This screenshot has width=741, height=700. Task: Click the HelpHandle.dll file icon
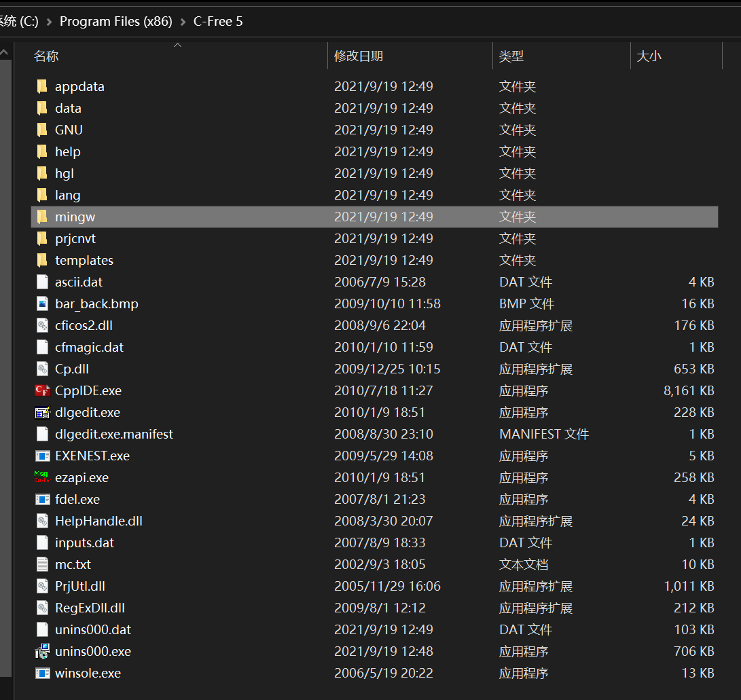tap(43, 521)
